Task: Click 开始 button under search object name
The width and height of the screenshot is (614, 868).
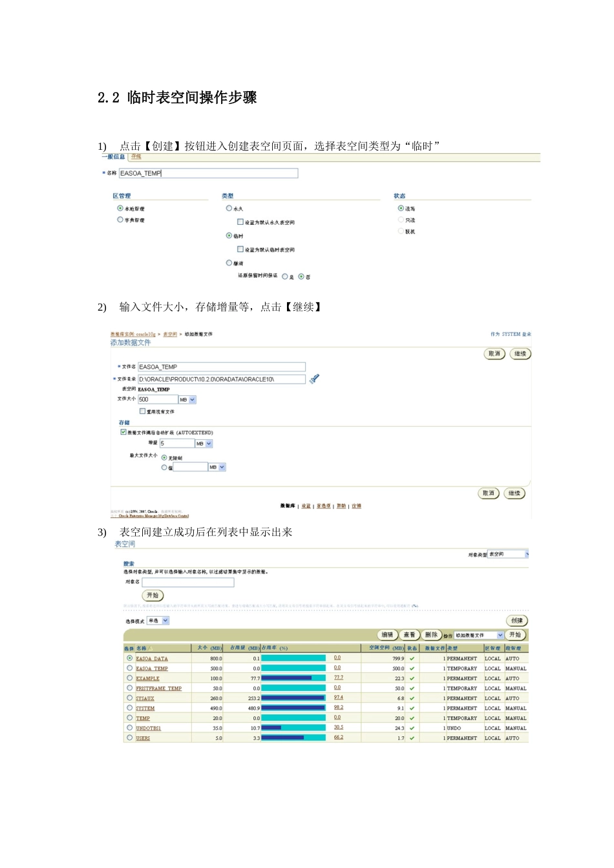Action: [x=153, y=595]
